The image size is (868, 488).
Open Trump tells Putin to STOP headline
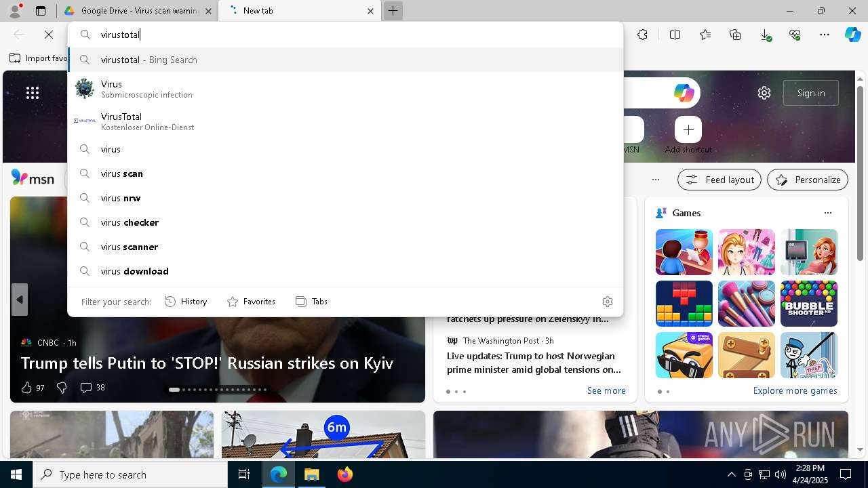[207, 363]
